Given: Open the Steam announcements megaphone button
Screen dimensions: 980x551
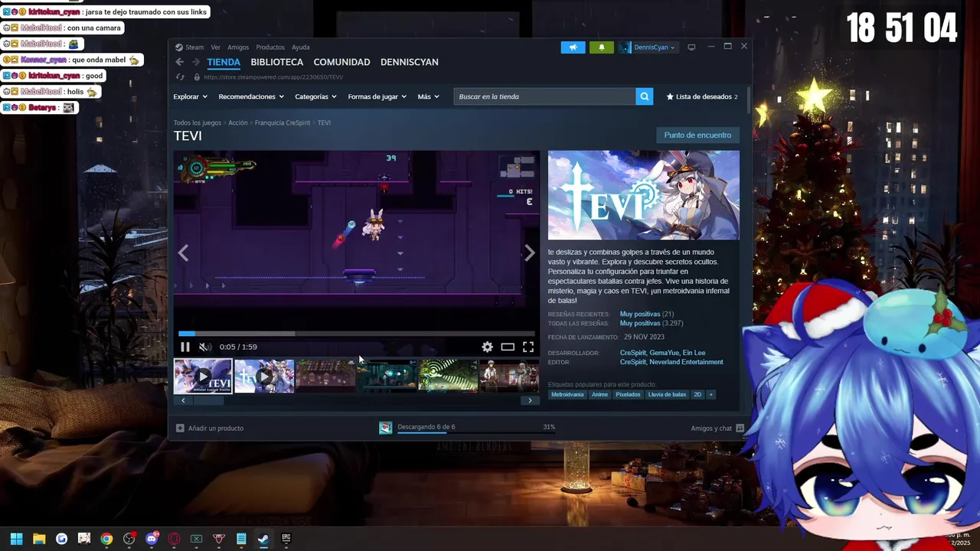Looking at the screenshot, I should (x=573, y=47).
